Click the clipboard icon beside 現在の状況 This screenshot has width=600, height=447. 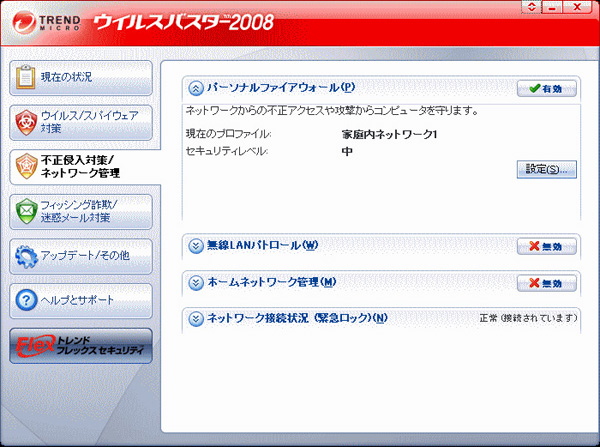(x=26, y=77)
